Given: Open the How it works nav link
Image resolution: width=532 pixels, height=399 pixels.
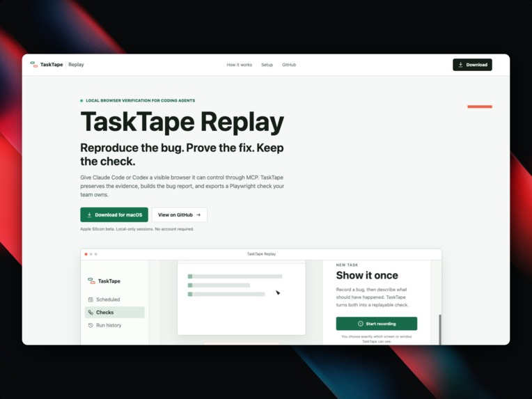Looking at the screenshot, I should tap(240, 65).
